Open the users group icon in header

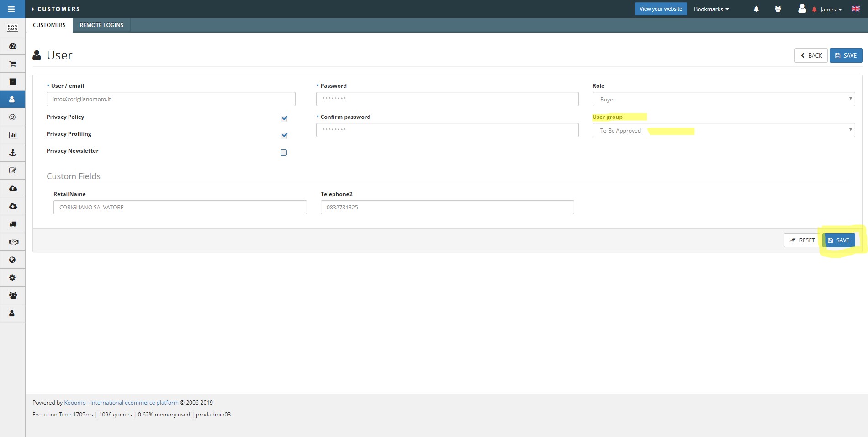point(778,9)
